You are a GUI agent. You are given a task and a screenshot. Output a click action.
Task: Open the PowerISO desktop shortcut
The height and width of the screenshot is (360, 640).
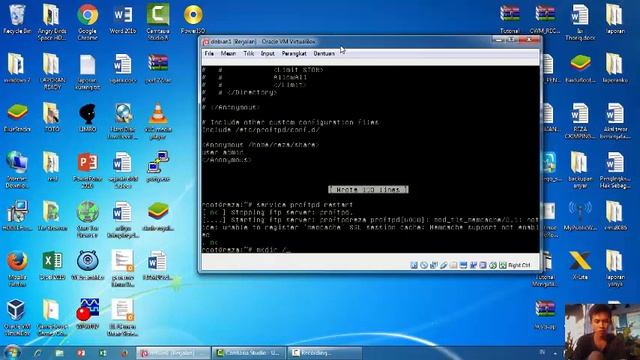(193, 19)
